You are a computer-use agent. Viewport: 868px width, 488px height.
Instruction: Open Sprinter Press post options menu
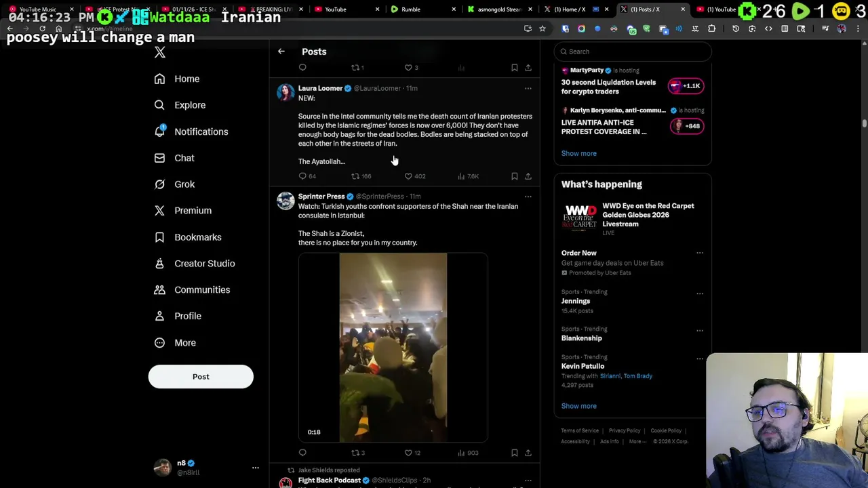click(x=528, y=197)
